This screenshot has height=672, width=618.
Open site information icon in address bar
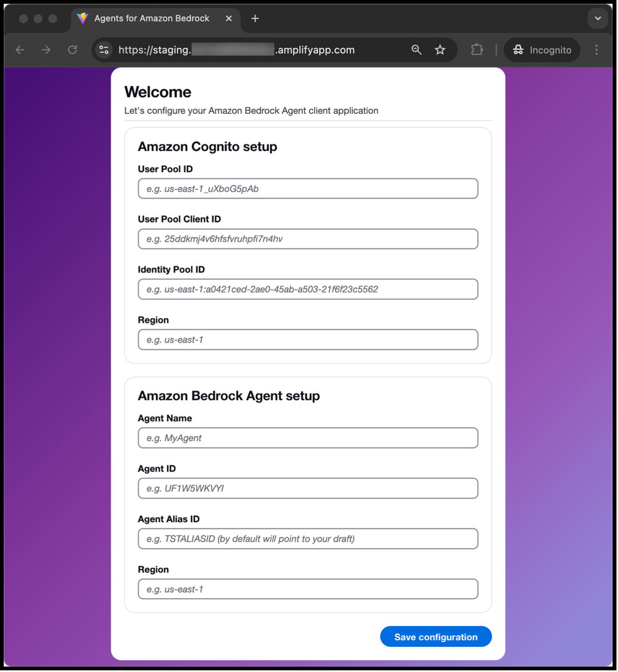pos(104,50)
